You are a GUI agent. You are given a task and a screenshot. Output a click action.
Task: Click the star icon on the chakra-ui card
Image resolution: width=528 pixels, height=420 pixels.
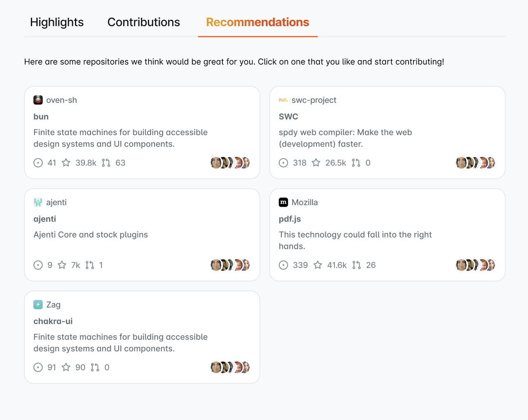(66, 367)
